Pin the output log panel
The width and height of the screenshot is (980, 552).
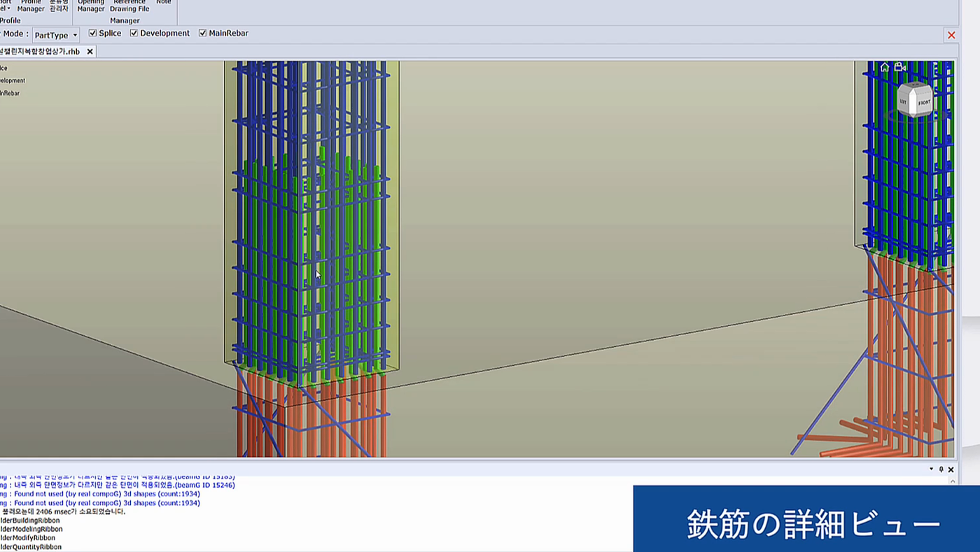point(941,469)
